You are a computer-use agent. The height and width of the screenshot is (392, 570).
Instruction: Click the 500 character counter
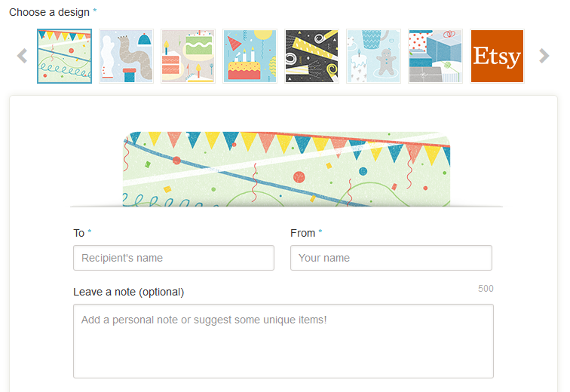click(486, 289)
